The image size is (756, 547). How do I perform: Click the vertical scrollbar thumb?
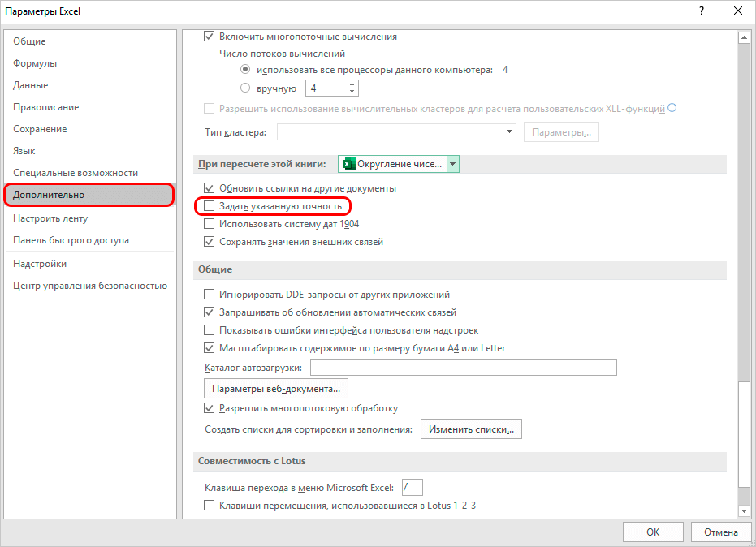pos(744,433)
